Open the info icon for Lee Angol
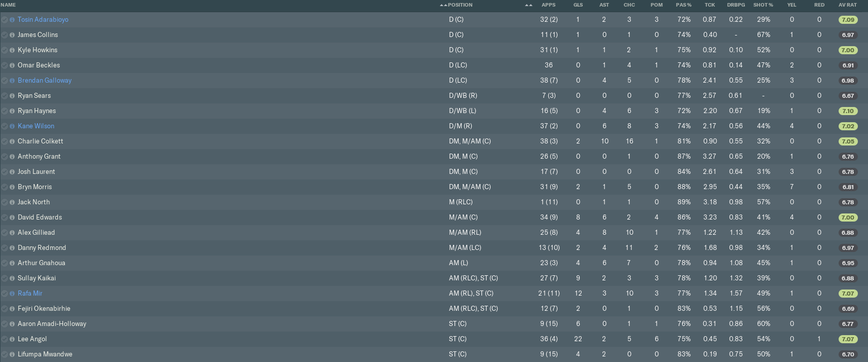 (x=12, y=339)
